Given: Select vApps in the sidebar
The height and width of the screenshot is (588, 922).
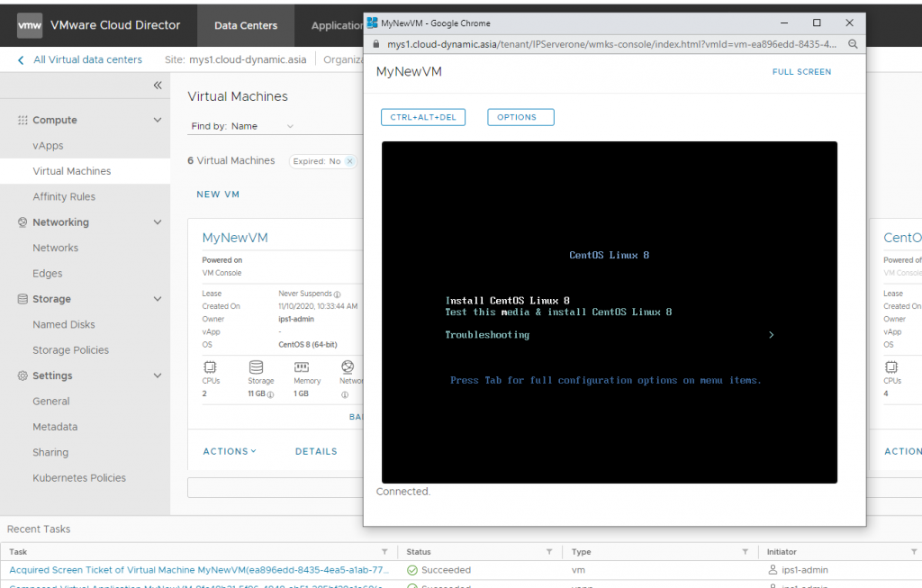Looking at the screenshot, I should point(49,146).
